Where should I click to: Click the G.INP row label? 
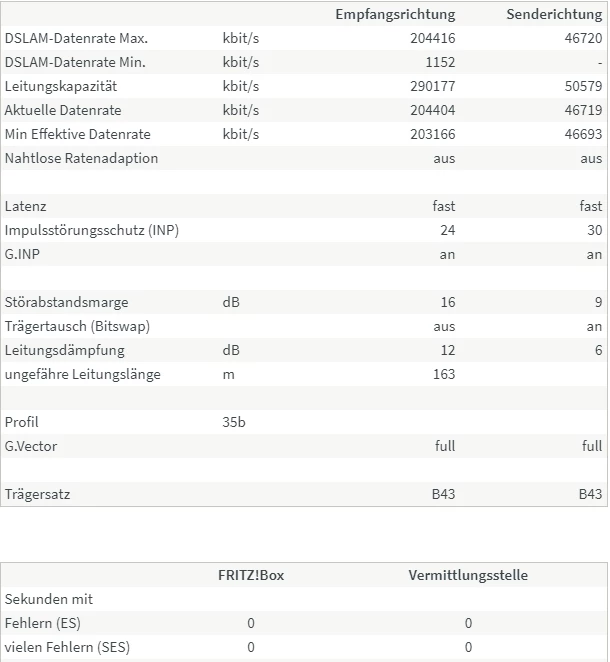click(23, 254)
